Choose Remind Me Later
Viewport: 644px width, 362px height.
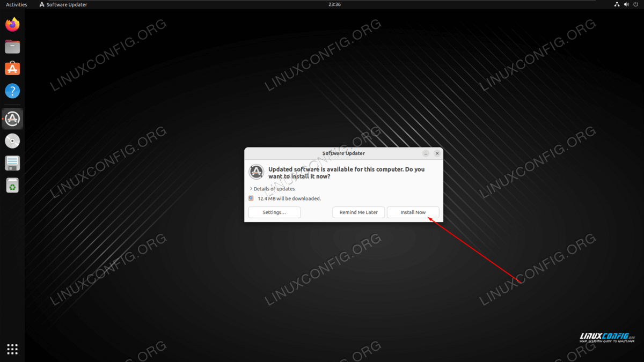358,212
